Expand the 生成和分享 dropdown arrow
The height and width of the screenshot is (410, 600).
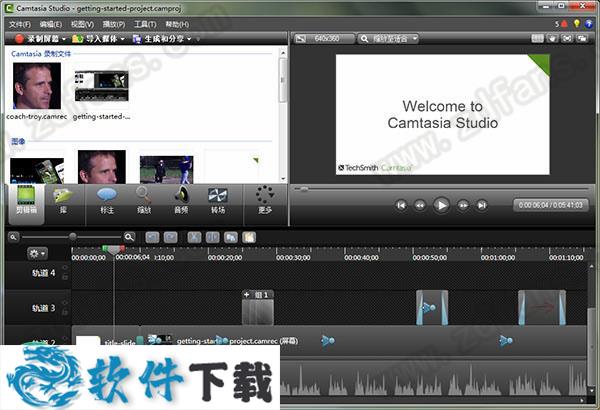click(189, 39)
